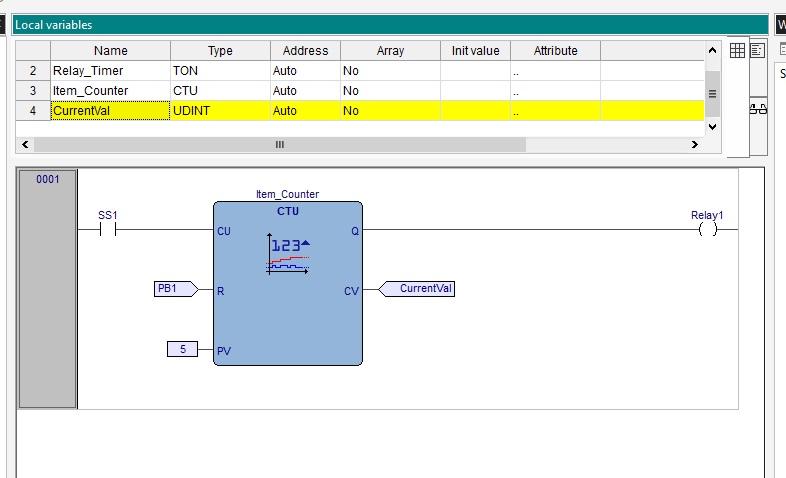Click the CU input pin of counter
The image size is (786, 478).
[224, 231]
